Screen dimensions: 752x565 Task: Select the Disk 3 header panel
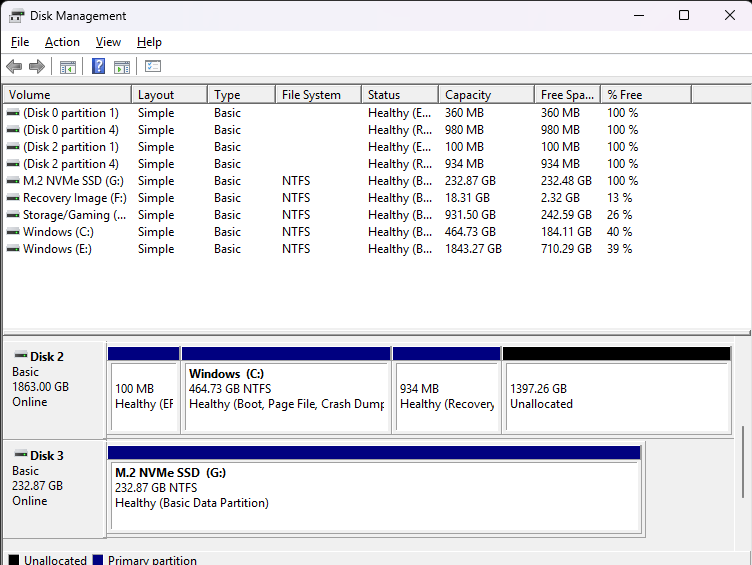(54, 488)
